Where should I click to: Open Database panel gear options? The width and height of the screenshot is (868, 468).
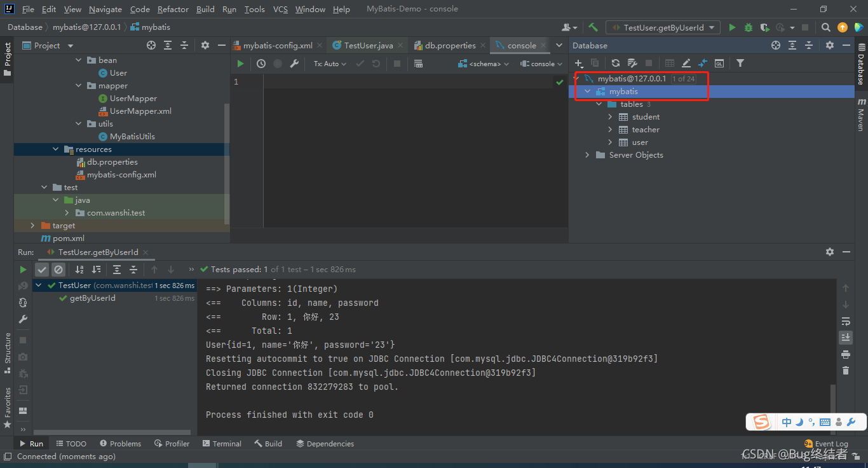click(829, 45)
